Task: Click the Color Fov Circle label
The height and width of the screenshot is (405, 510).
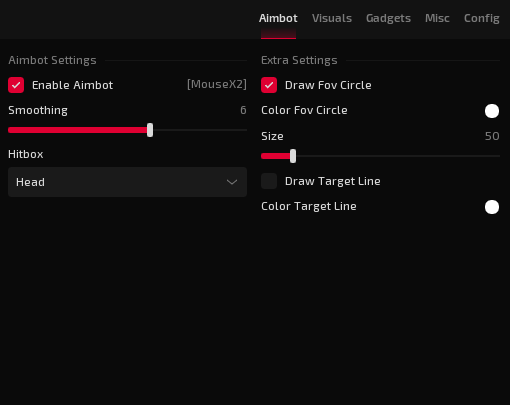Action: tap(304, 110)
